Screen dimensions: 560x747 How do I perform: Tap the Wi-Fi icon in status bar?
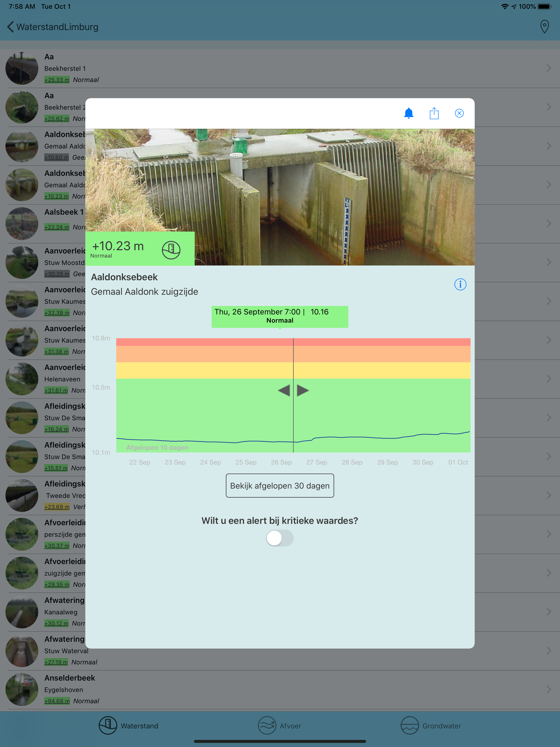pos(504,6)
